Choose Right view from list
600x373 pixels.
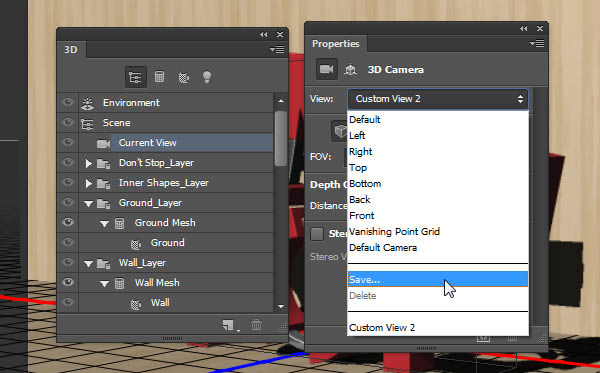pos(438,151)
